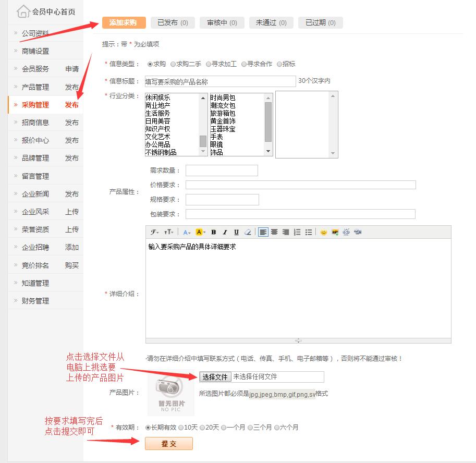Viewport: 476px width, 463px height.
Task: Open 采购管理 in the sidebar menu
Action: coord(35,105)
